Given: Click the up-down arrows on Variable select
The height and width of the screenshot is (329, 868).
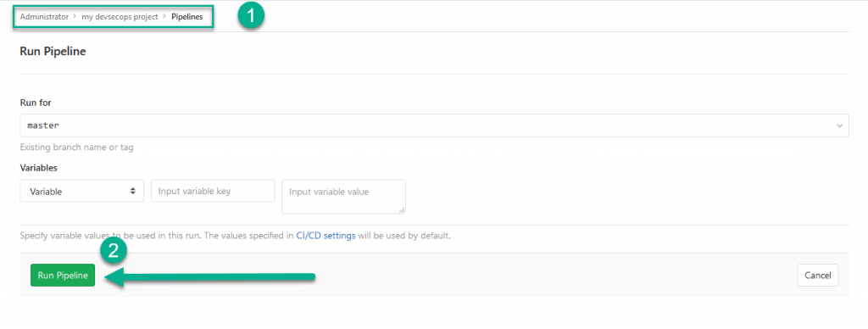Looking at the screenshot, I should click(x=133, y=191).
